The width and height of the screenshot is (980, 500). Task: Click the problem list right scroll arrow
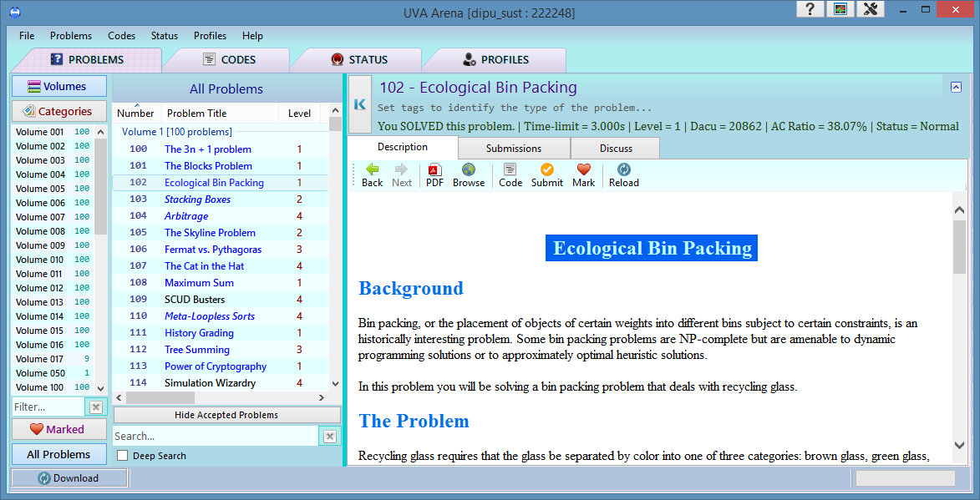click(322, 397)
